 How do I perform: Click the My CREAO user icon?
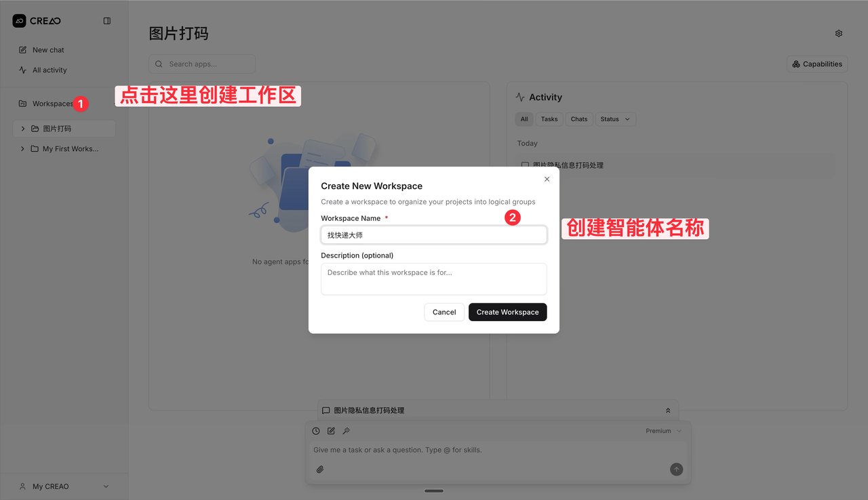point(23,486)
